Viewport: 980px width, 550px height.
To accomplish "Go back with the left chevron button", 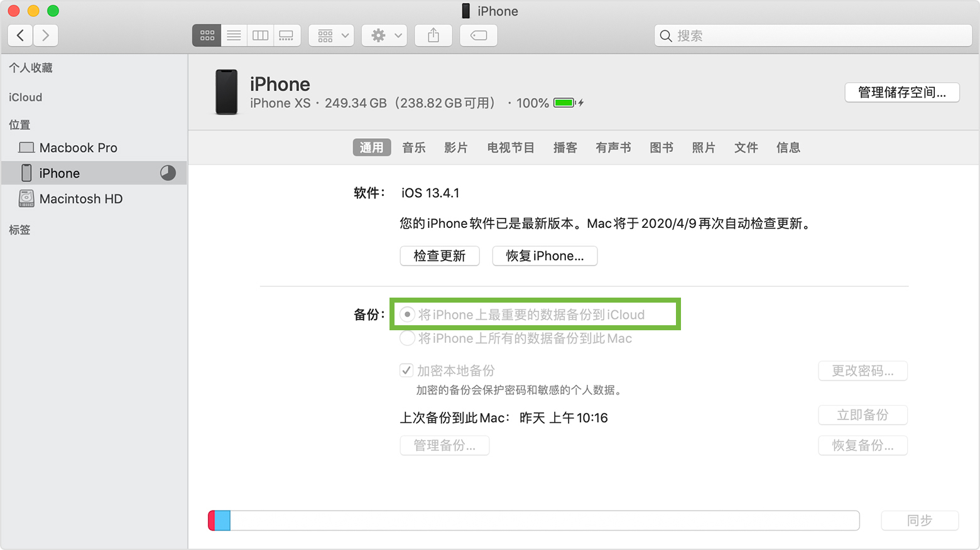I will point(20,36).
